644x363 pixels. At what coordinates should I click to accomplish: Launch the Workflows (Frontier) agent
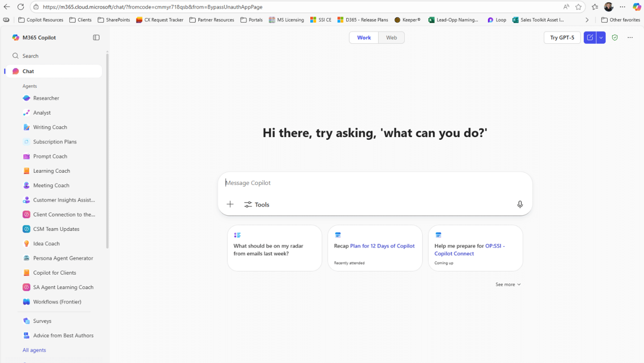(x=57, y=302)
